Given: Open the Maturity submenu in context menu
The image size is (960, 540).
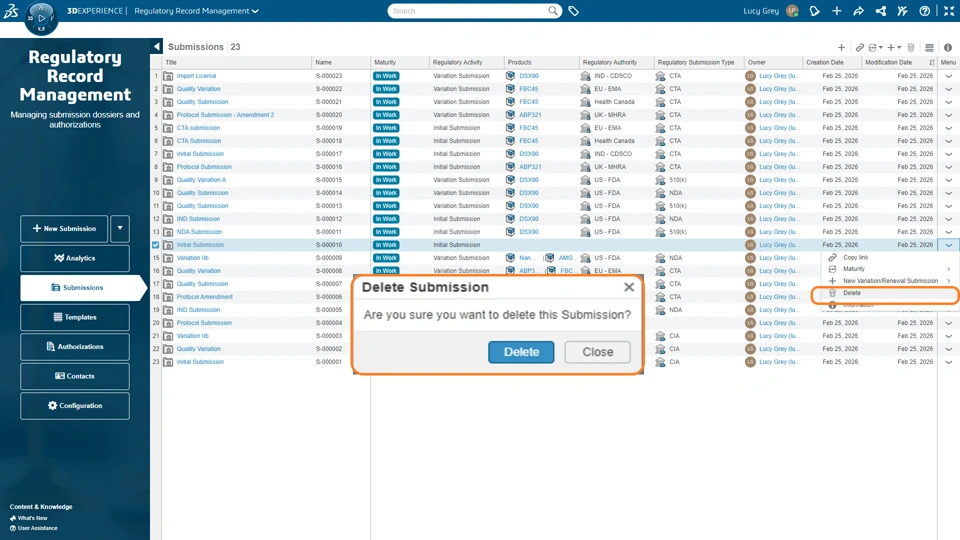Looking at the screenshot, I should (x=889, y=269).
